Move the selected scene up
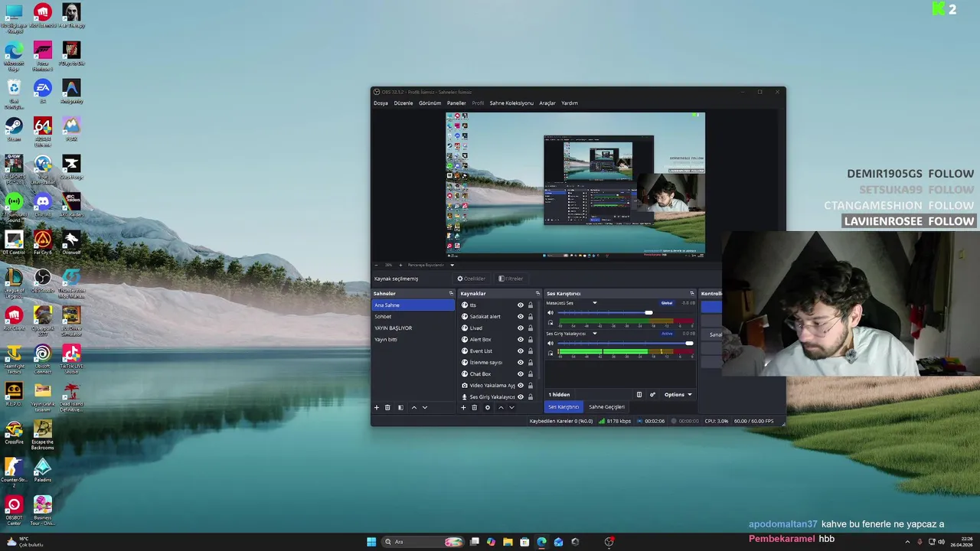Image resolution: width=980 pixels, height=551 pixels. (414, 408)
